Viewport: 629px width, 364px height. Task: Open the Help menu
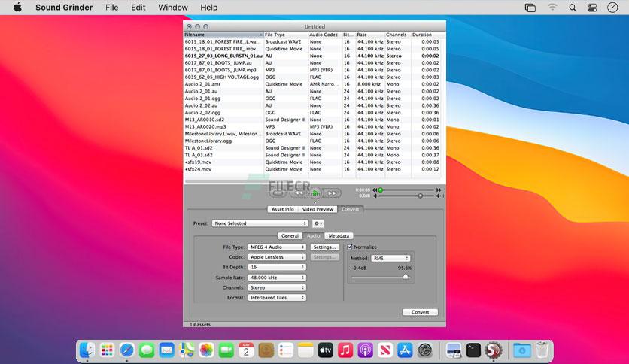pos(209,8)
